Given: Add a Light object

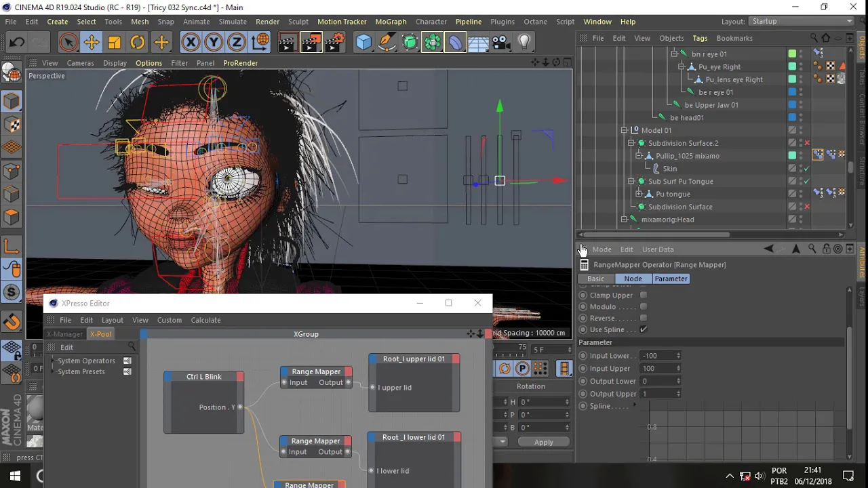Looking at the screenshot, I should click(x=524, y=43).
